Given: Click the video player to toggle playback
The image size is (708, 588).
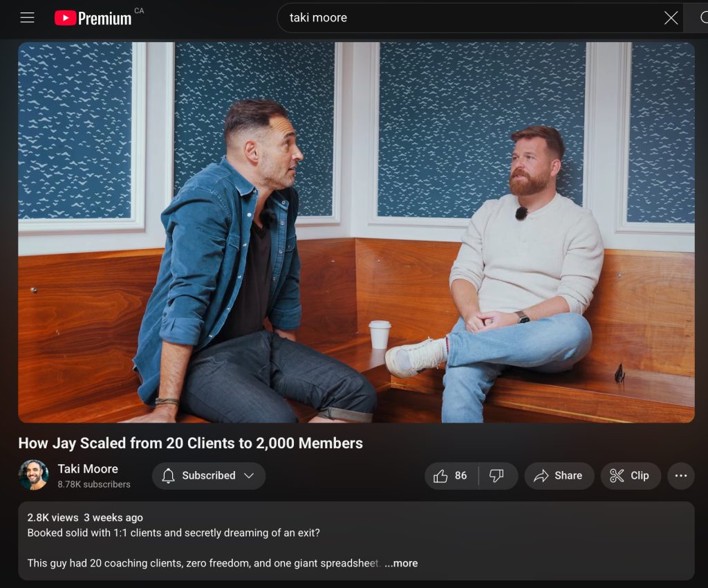Looking at the screenshot, I should (x=356, y=232).
